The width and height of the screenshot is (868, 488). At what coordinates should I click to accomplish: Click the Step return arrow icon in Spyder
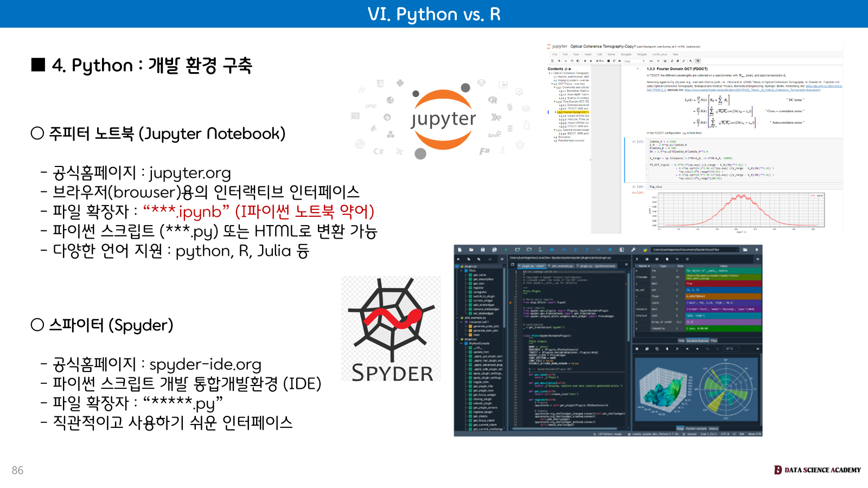point(587,249)
